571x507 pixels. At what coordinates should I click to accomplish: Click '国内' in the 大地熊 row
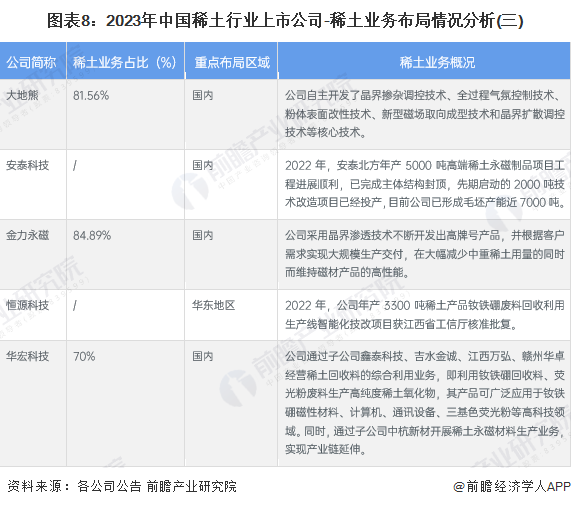[203, 95]
